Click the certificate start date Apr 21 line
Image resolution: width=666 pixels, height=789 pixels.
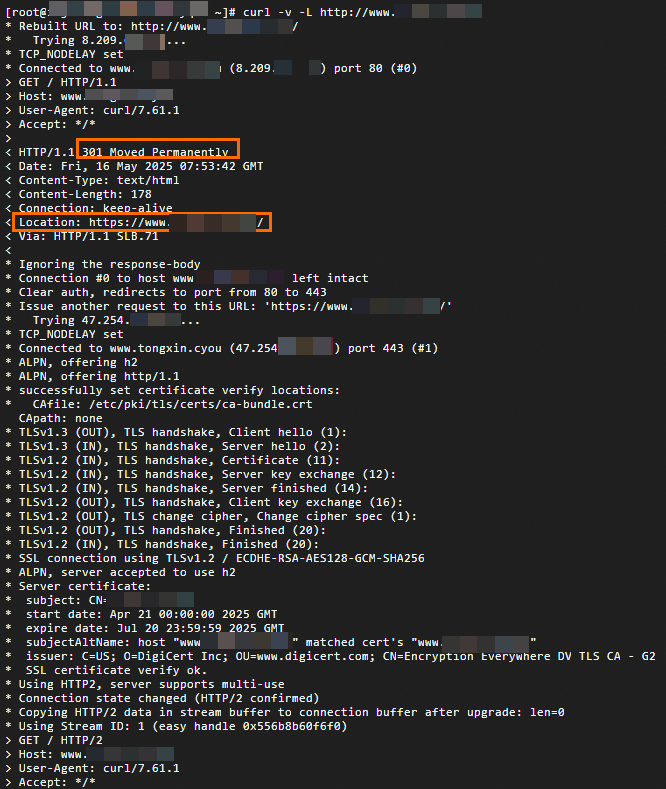140,614
